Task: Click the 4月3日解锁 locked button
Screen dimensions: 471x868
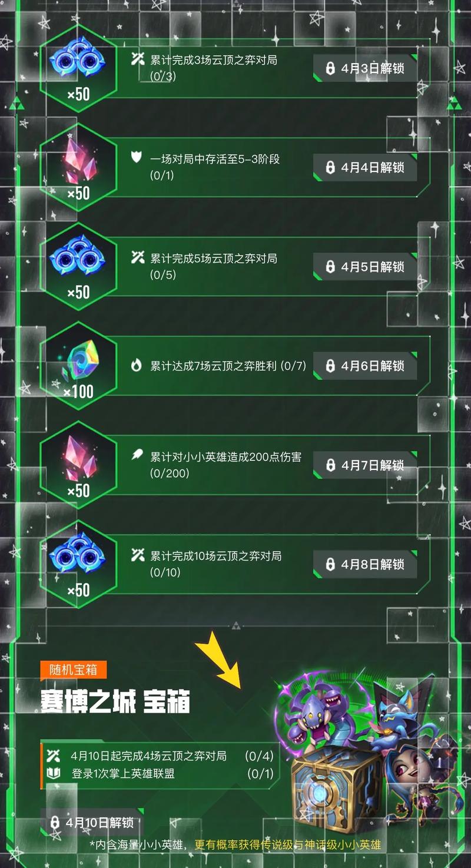Action: click(x=366, y=68)
